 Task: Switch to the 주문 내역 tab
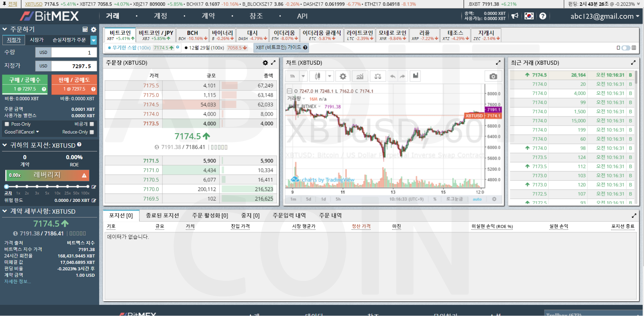[x=330, y=216]
